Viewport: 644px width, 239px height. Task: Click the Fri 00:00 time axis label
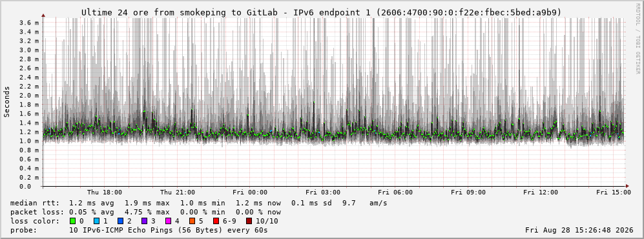point(250,192)
